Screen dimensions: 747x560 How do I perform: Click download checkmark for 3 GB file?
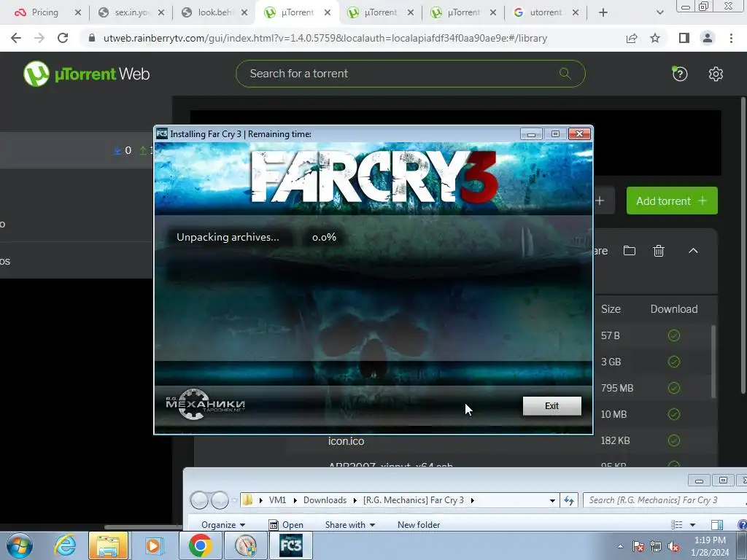click(673, 362)
